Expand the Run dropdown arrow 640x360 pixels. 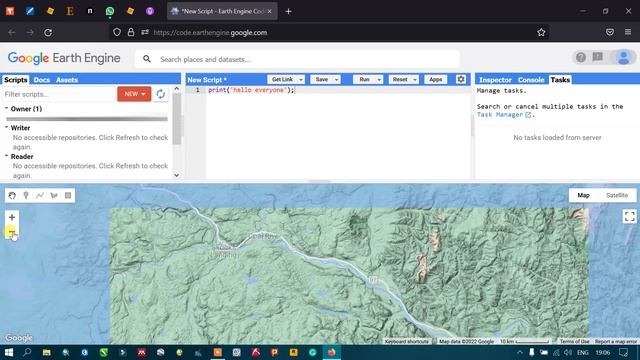point(379,80)
